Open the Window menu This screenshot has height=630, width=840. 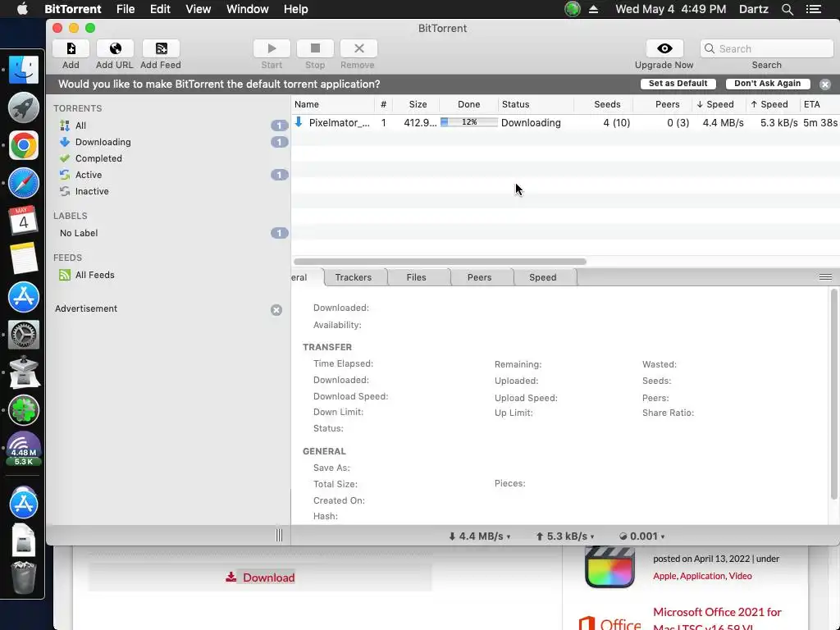[248, 9]
